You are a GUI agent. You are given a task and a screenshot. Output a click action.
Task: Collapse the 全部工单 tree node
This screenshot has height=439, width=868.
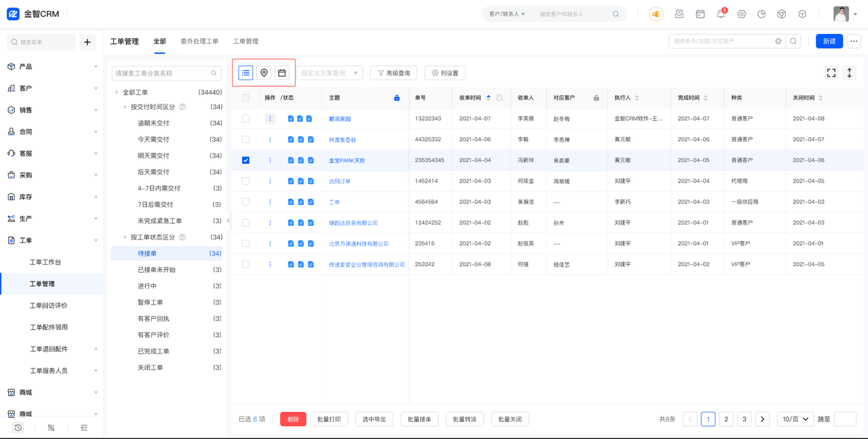117,92
